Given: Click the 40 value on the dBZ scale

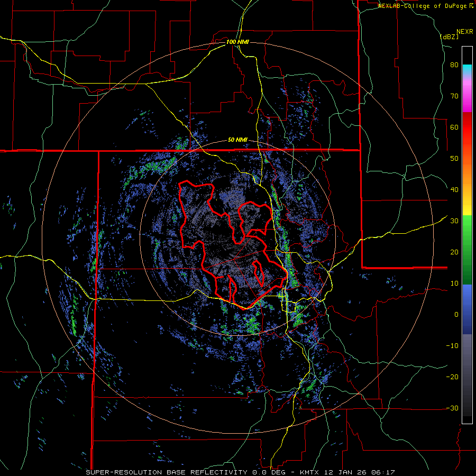Looking at the screenshot, I should tap(454, 190).
